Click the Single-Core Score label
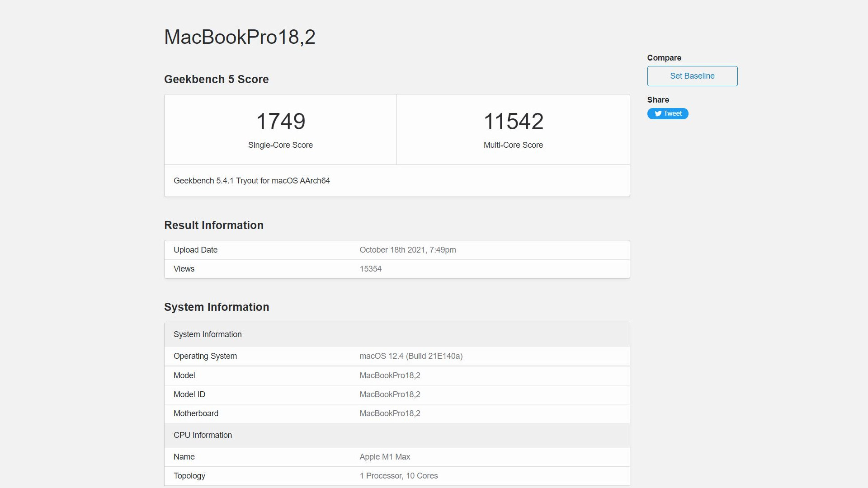868x488 pixels. 280,145
